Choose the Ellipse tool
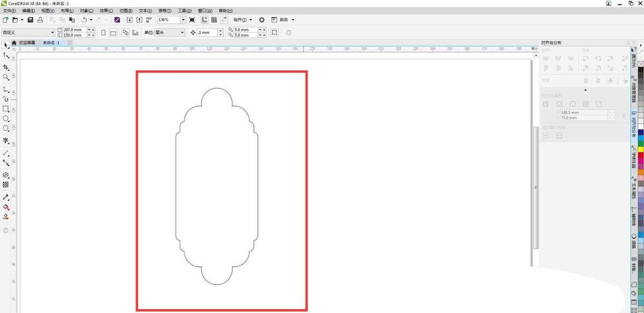644x313 pixels. point(6,118)
